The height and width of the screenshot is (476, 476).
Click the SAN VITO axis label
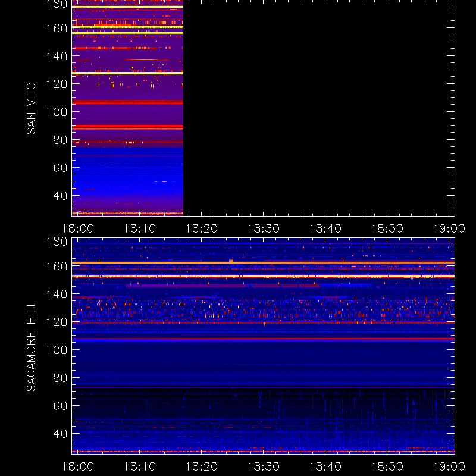point(31,108)
